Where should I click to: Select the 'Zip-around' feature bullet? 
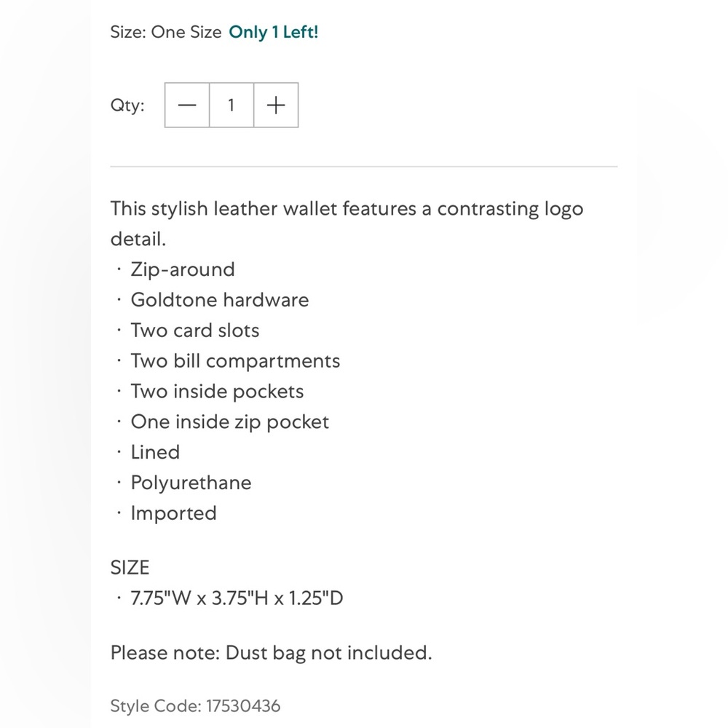183,270
